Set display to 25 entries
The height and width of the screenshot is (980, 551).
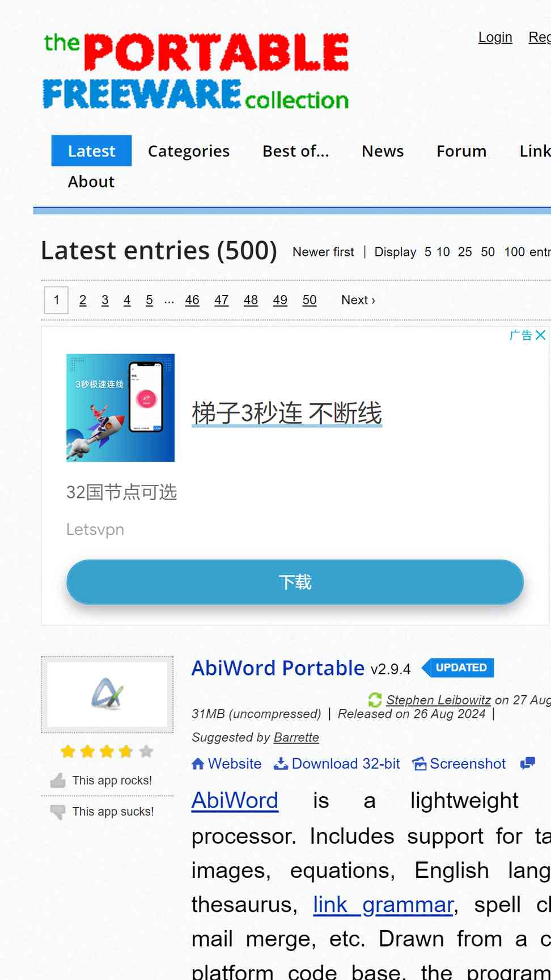pos(465,252)
